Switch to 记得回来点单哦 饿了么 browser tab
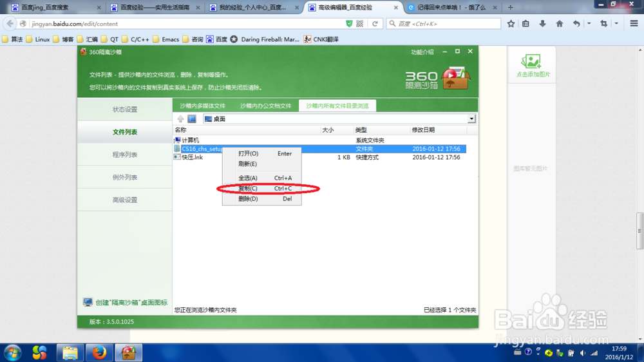This screenshot has height=362, width=644. click(x=452, y=7)
